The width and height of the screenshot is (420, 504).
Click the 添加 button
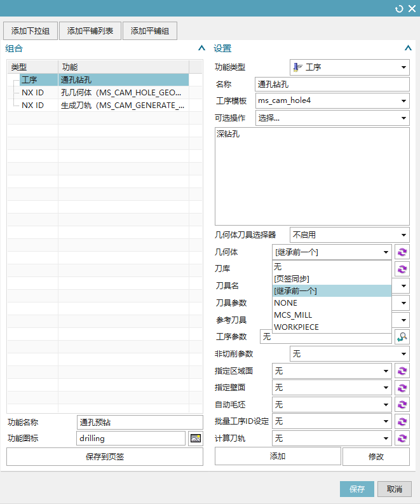(x=278, y=456)
